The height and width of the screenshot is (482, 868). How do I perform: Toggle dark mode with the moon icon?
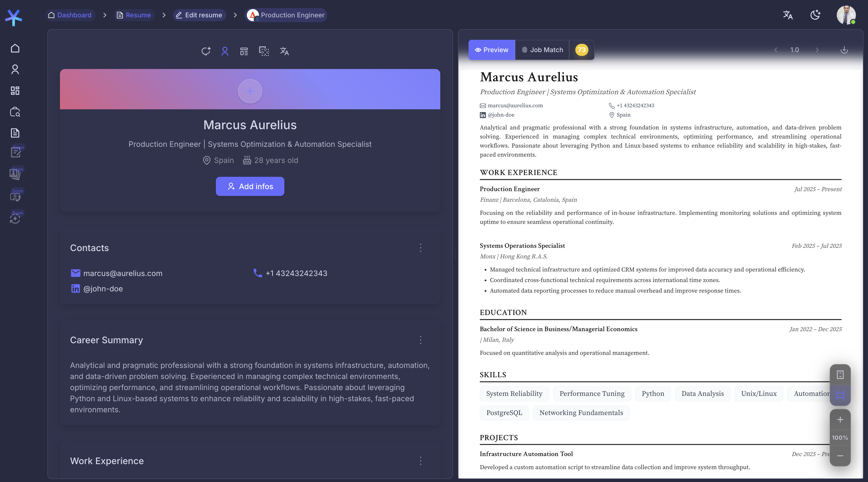click(x=815, y=15)
